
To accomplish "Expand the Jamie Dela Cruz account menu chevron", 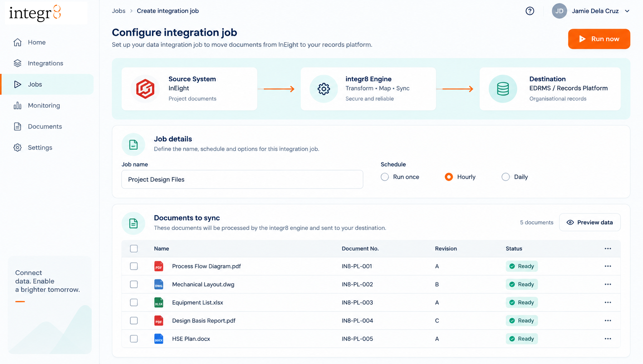I will [627, 11].
